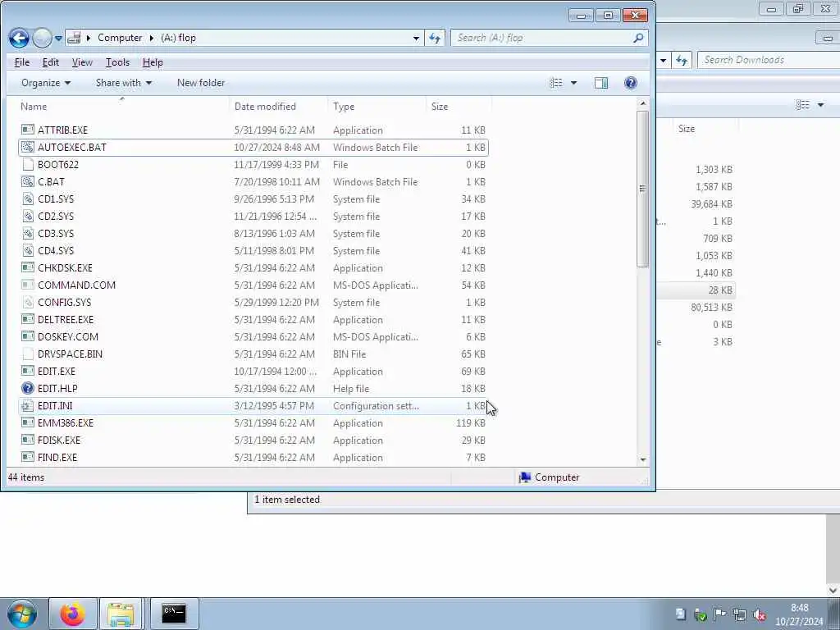Open the Tools menu
Viewport: 840px width, 630px height.
(117, 62)
